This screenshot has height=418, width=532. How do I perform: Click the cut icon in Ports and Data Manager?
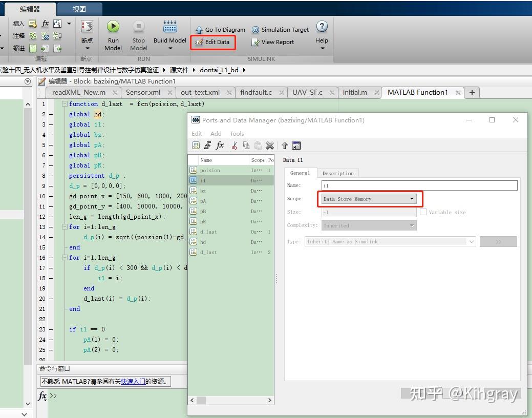point(234,145)
